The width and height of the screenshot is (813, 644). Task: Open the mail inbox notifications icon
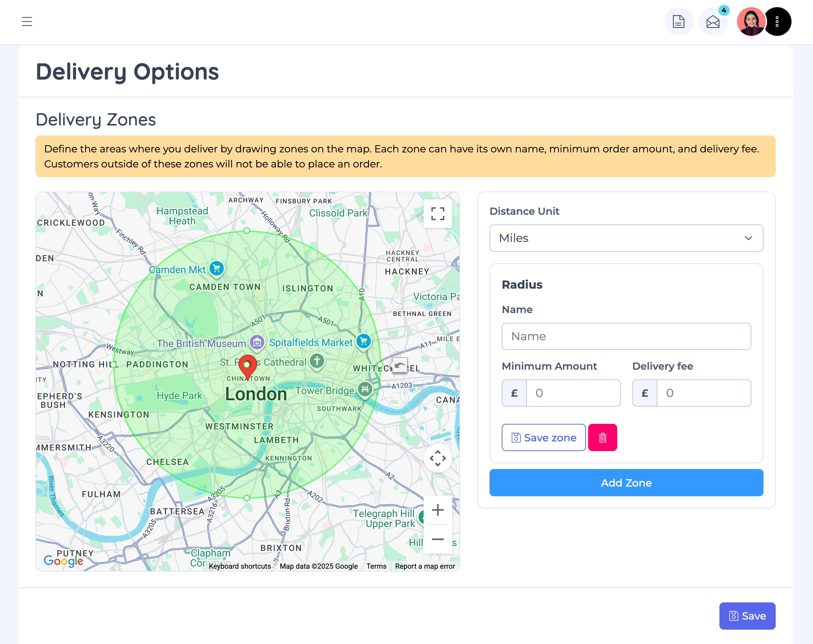point(713,22)
